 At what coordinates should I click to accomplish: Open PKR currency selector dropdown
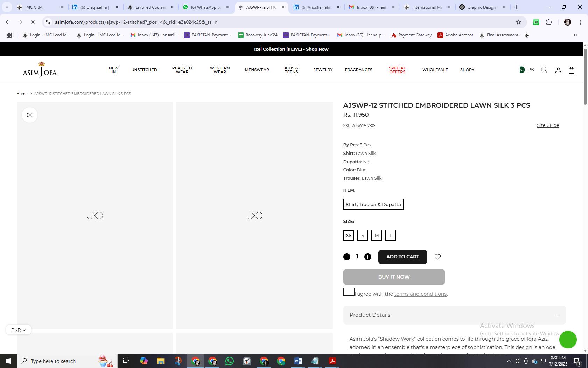(x=18, y=330)
